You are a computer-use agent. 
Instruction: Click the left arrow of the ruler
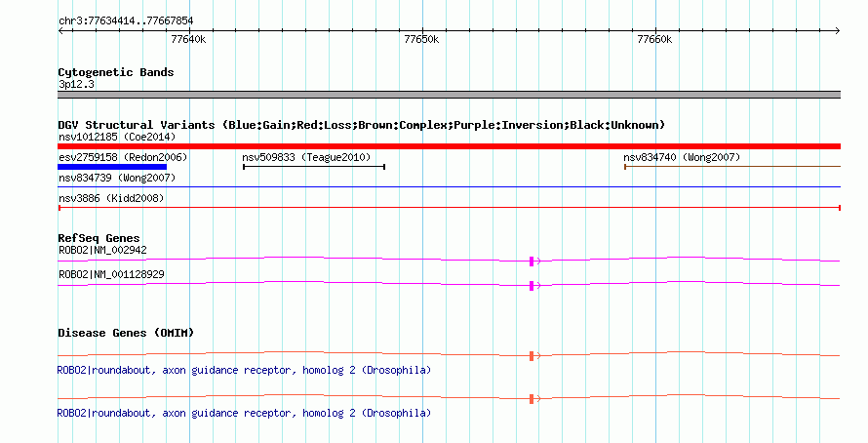[x=60, y=31]
